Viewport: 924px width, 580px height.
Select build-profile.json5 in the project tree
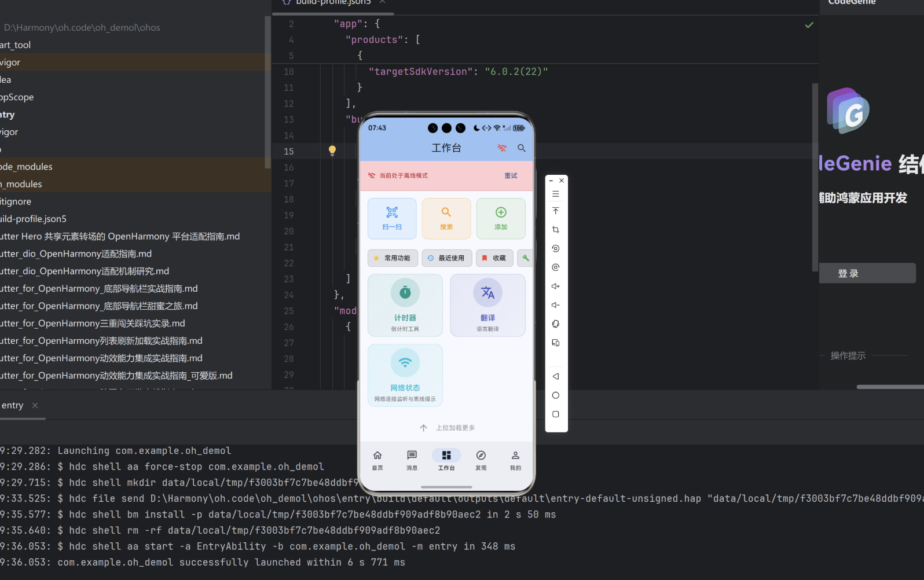34,219
